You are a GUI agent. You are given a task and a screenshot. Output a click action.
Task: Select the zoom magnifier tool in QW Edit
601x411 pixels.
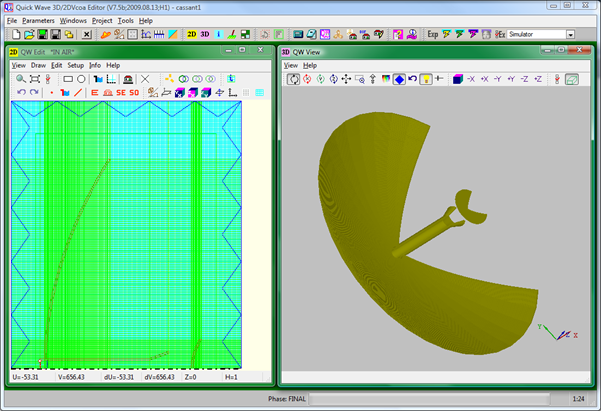(20, 78)
